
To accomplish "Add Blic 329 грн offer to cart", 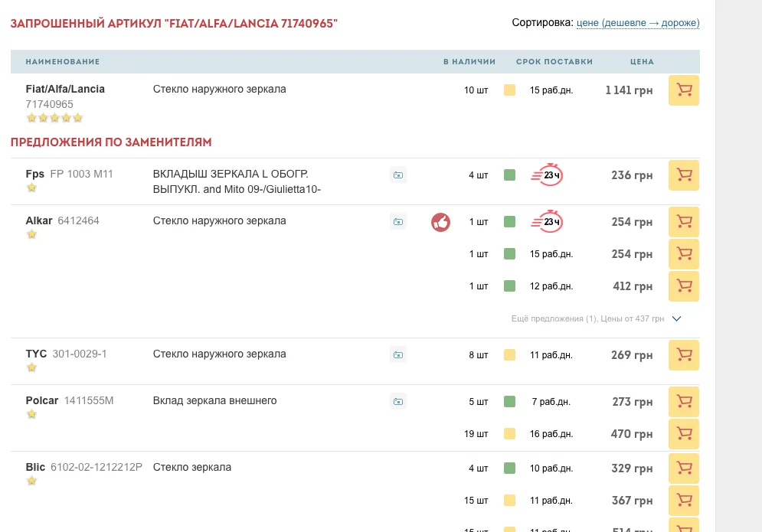I will [684, 468].
